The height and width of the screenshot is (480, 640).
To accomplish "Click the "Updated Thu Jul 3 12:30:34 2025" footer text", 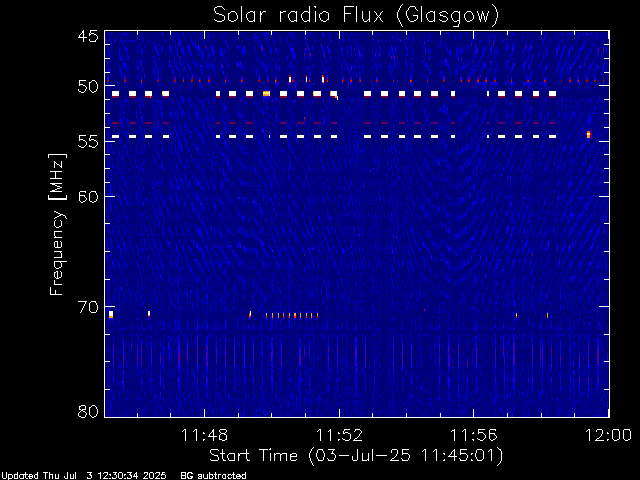I will (x=84, y=476).
